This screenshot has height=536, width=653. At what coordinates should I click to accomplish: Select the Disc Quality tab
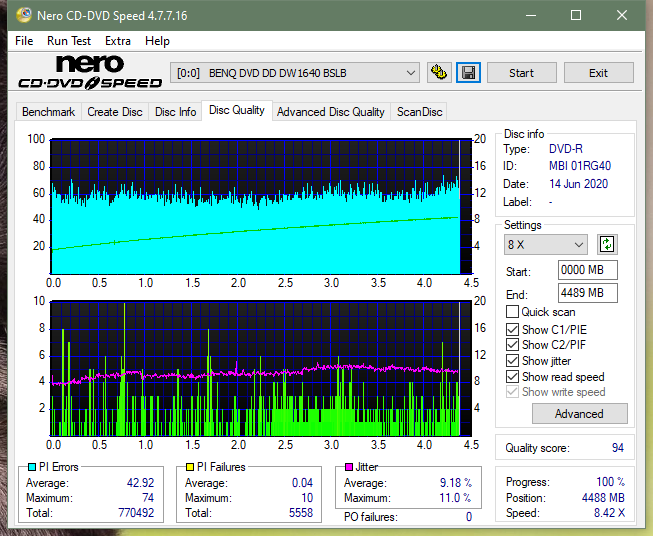click(237, 110)
